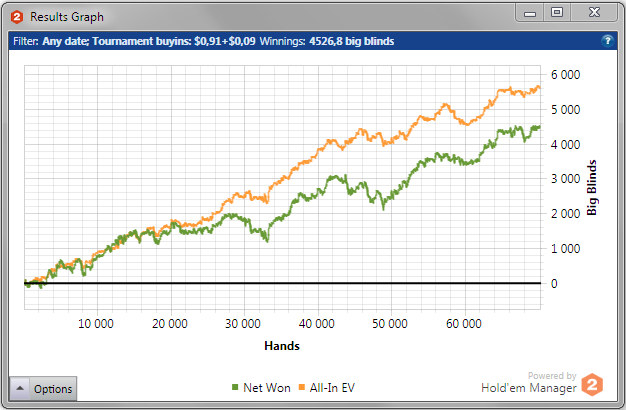Click the 20 000 hands axis label
Viewport: 626px width, 410px height.
[x=170, y=323]
